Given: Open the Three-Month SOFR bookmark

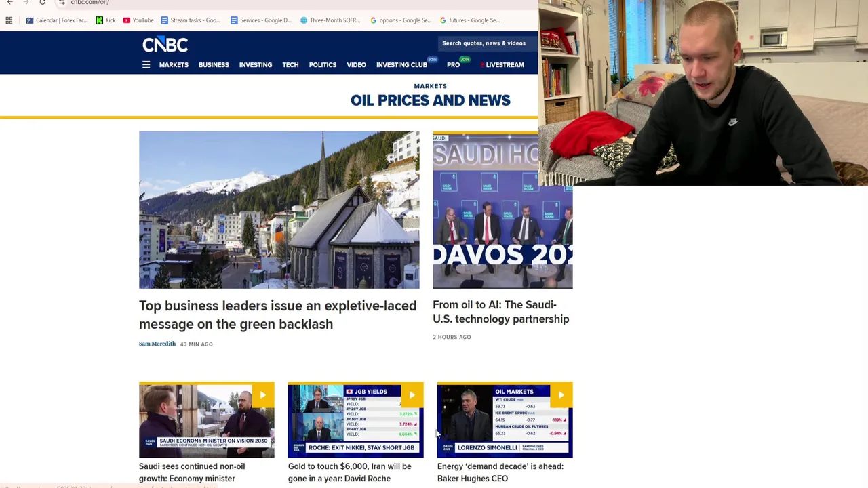Looking at the screenshot, I should (x=330, y=20).
